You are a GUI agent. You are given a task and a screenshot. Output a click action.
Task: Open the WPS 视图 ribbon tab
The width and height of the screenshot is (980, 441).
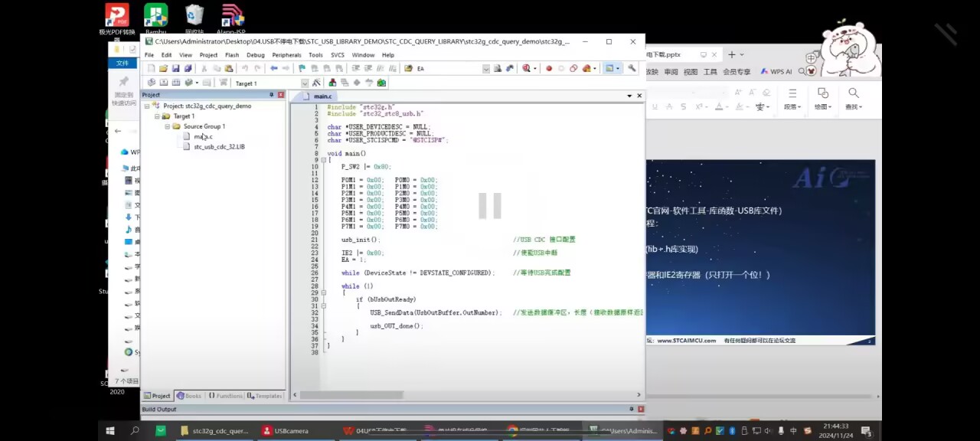coord(691,71)
